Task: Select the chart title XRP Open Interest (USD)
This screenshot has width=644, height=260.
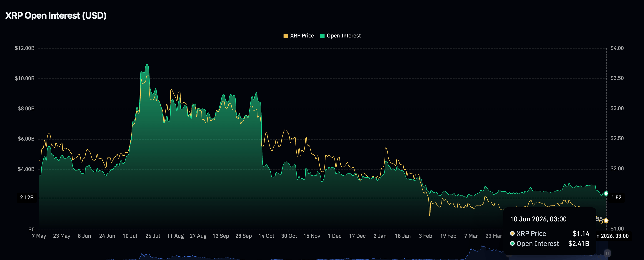Action: pyautogui.click(x=56, y=15)
